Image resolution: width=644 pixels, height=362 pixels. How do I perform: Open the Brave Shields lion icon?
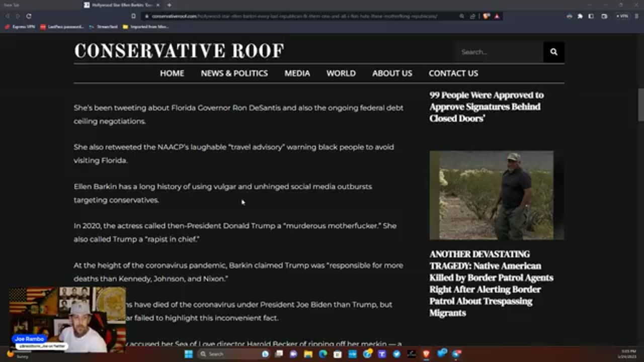point(487,16)
